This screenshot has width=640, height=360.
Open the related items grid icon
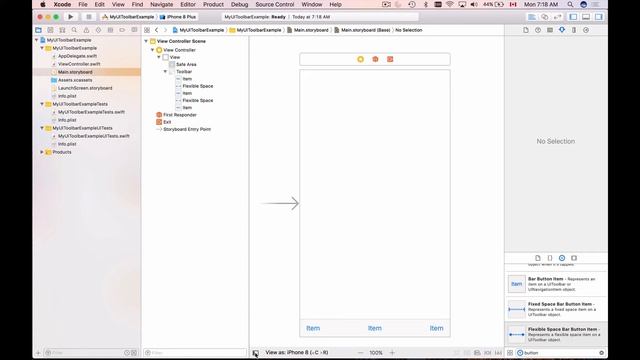tap(147, 30)
